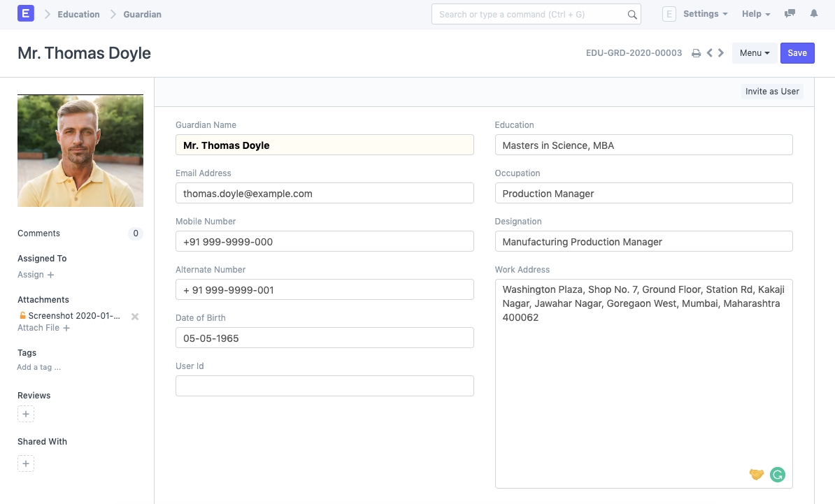Expand the Help dropdown menu
Viewport: 835px width, 504px height.
[x=755, y=14]
